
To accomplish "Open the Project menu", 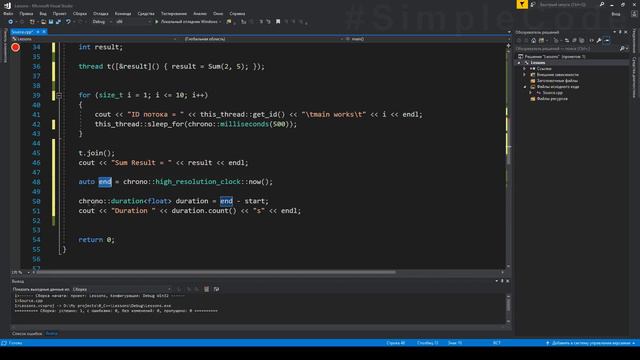I will point(60,13).
